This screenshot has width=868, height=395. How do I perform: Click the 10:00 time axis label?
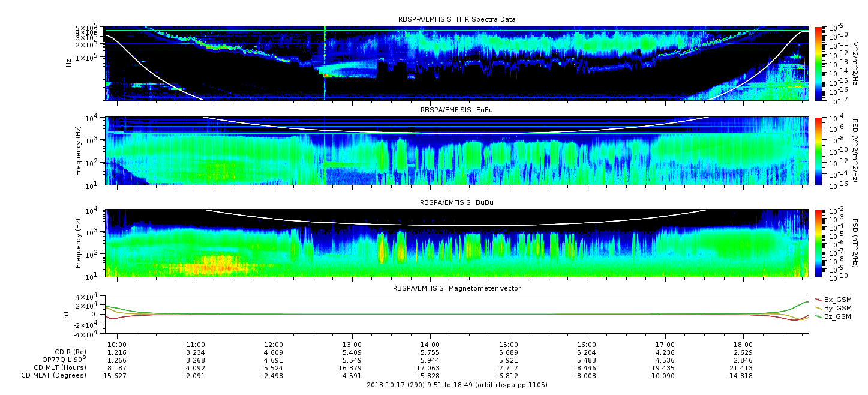[117, 345]
